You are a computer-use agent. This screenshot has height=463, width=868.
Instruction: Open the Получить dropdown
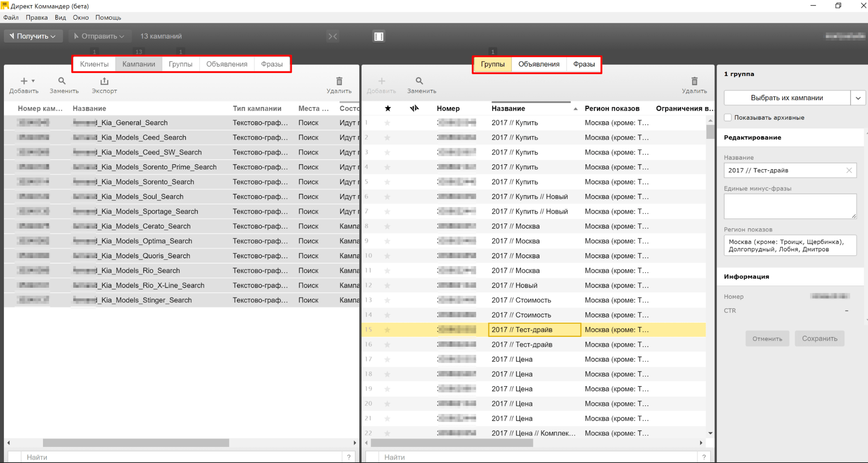click(x=33, y=36)
